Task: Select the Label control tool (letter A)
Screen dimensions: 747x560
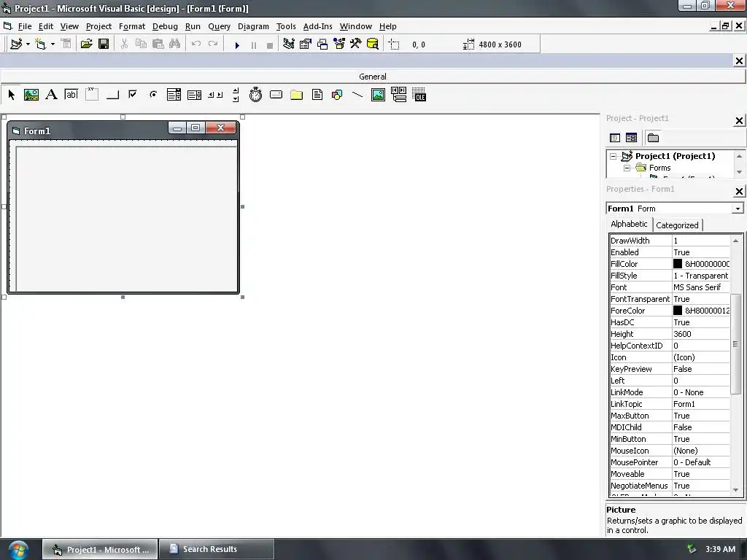Action: (x=52, y=95)
